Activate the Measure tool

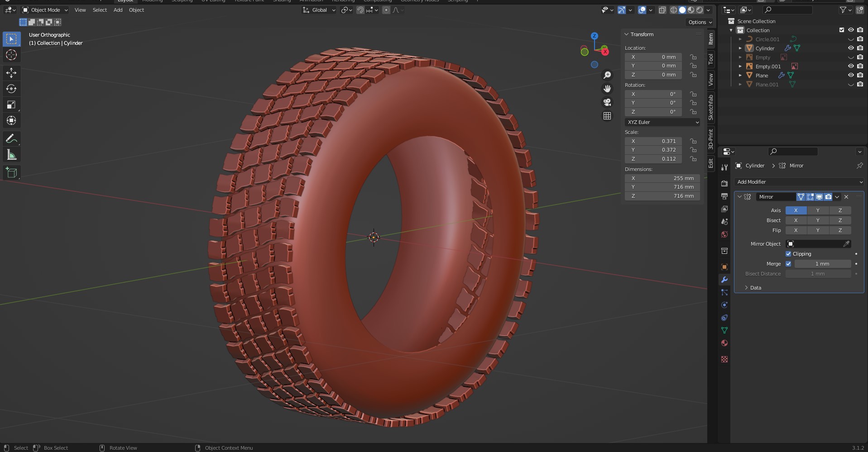[x=11, y=155]
